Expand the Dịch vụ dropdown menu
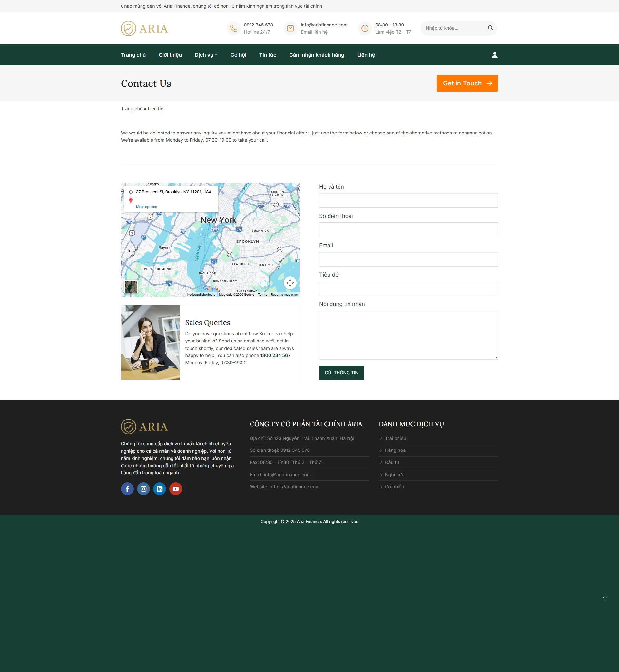Image resolution: width=619 pixels, height=672 pixels. click(x=206, y=55)
